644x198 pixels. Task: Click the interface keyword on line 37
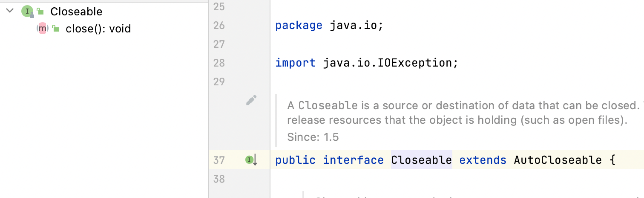pos(353,160)
